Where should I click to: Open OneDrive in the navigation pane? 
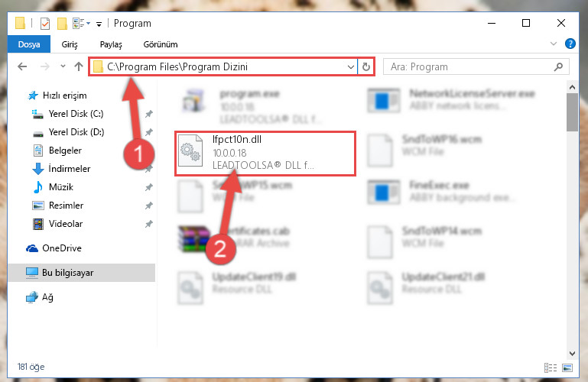coord(62,248)
